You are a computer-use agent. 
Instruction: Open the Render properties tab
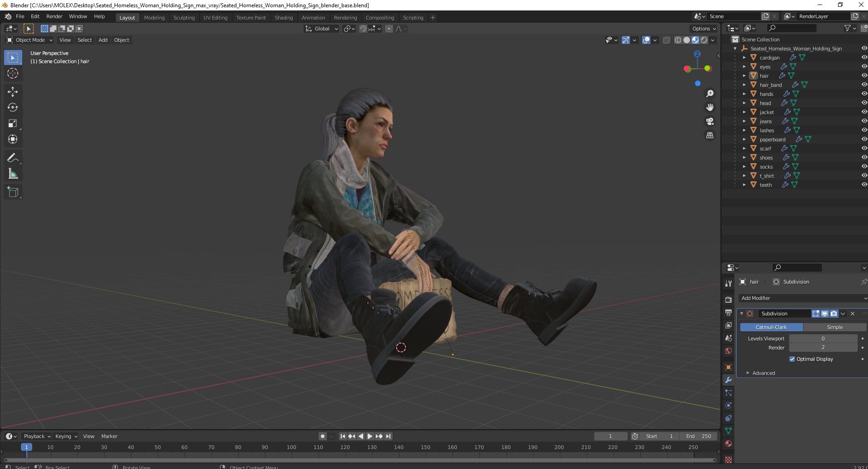(728, 299)
